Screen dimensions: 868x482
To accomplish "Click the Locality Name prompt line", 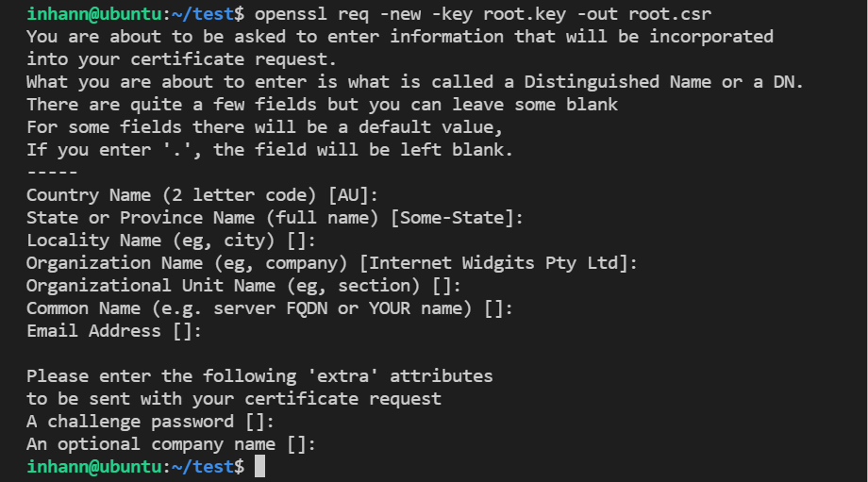I will pyautogui.click(x=171, y=241).
